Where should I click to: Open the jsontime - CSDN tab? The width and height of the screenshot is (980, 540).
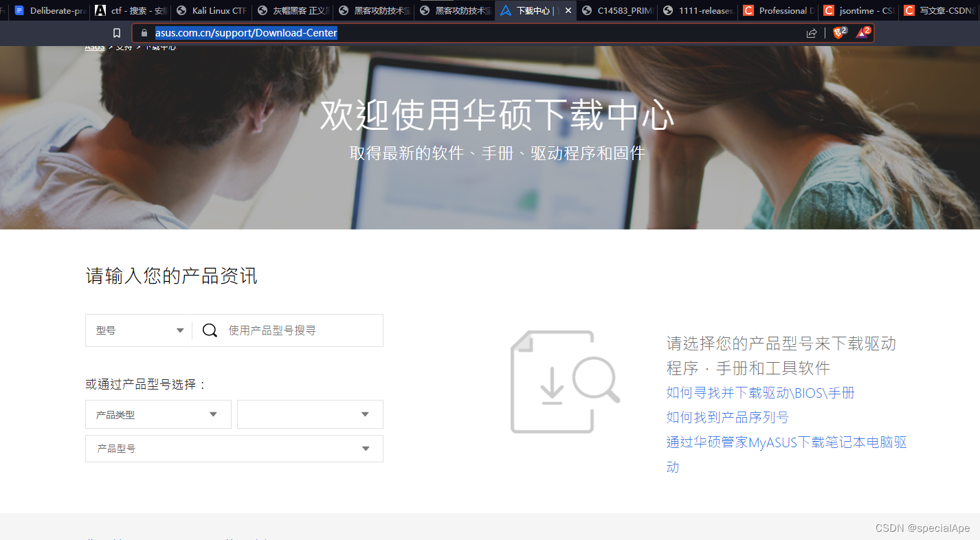coord(860,11)
